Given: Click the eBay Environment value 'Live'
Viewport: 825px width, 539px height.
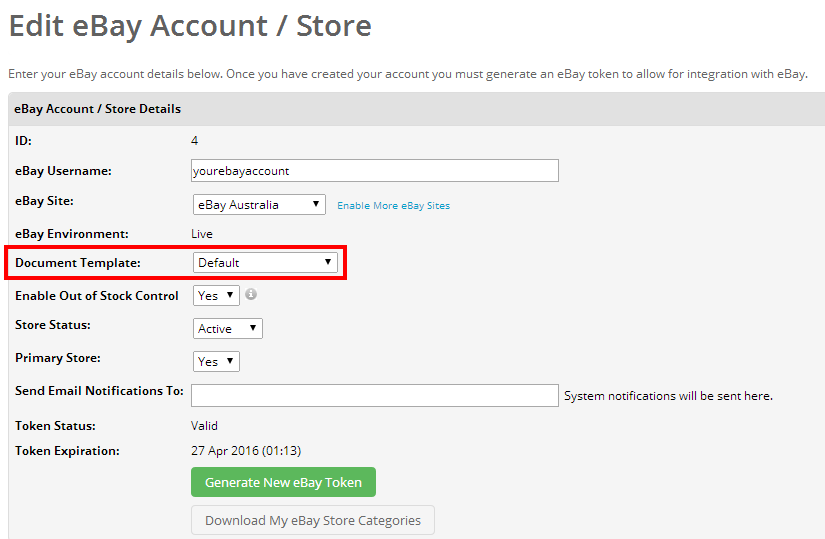Looking at the screenshot, I should click(202, 234).
